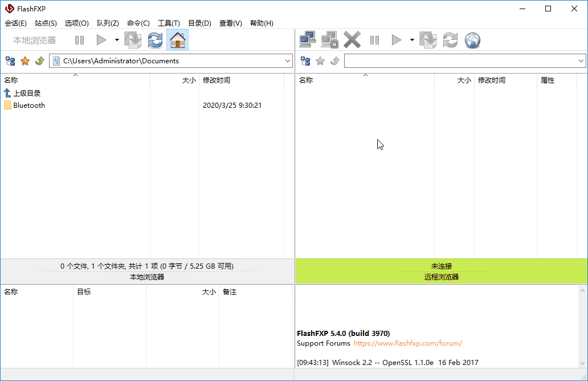Open the 站点(S) menu

46,23
